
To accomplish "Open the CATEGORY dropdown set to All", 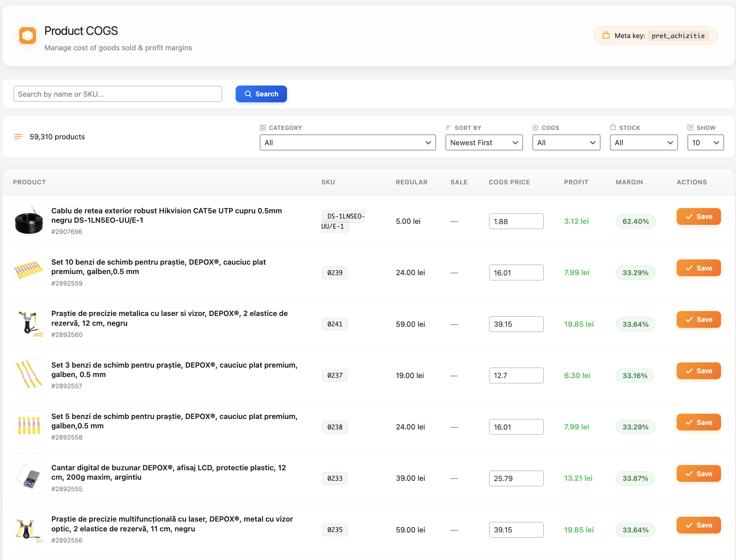I will point(347,142).
